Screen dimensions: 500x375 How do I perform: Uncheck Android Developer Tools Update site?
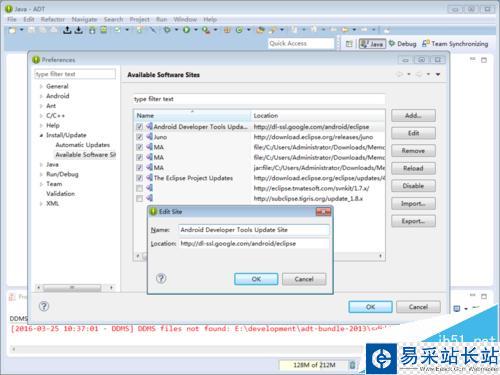[x=140, y=127]
